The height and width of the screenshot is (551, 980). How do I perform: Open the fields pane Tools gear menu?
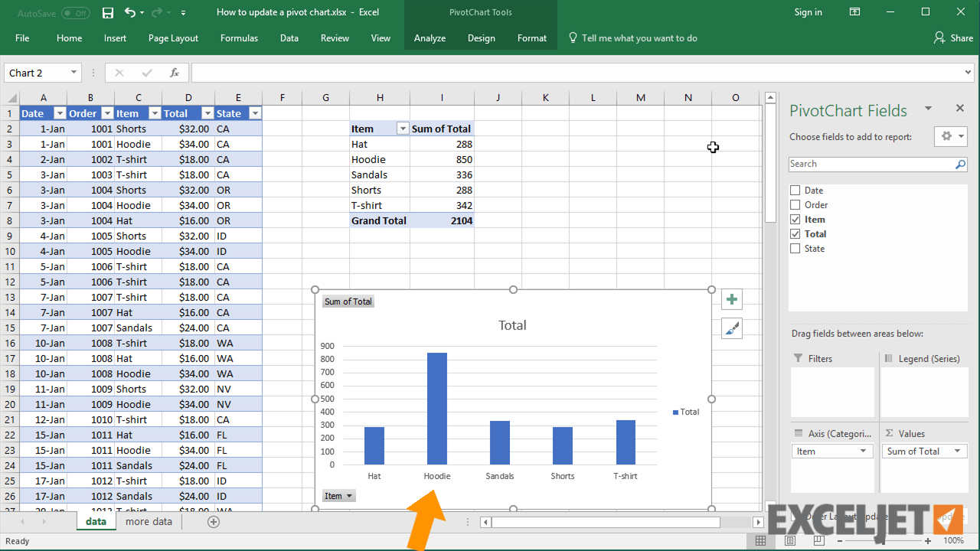[x=952, y=136]
